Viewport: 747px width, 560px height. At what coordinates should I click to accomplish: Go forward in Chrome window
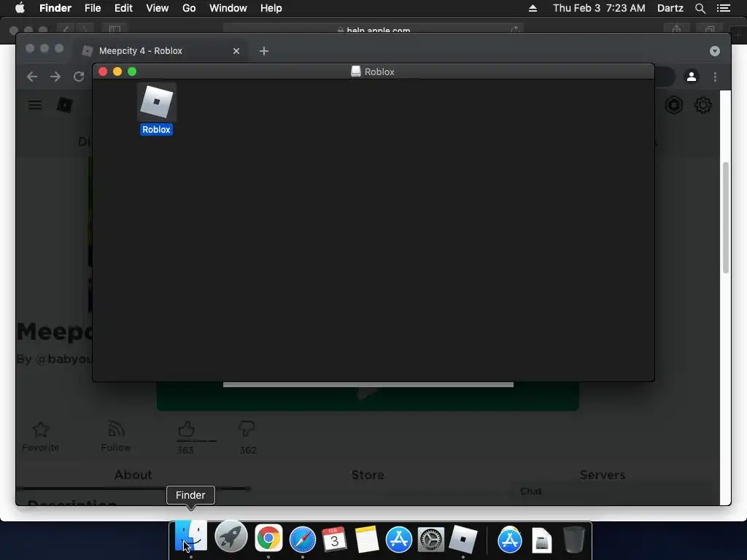[55, 77]
